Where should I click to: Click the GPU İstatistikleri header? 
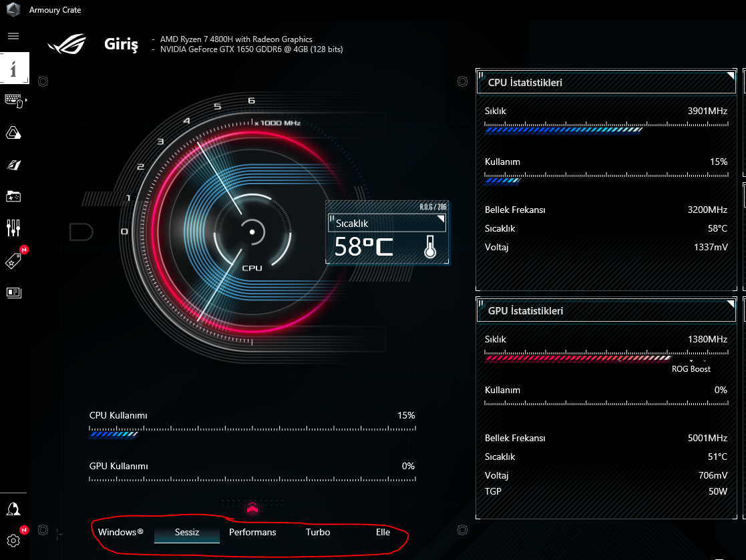point(606,310)
